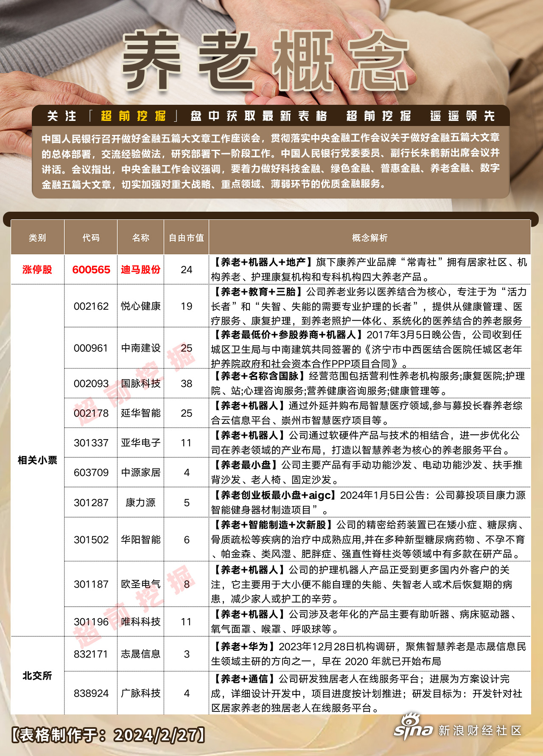
Task: Click stock name 唯科科技
Action: (140, 622)
